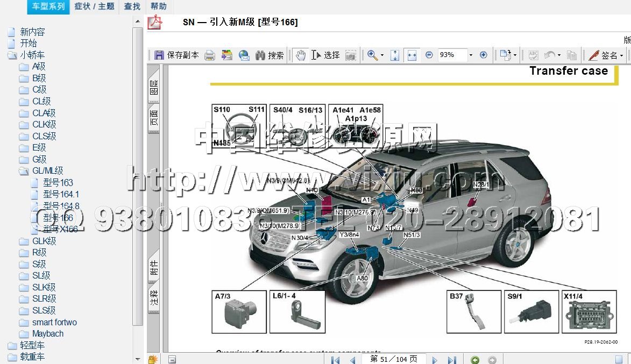Toggle fit page height mode

tap(394, 55)
